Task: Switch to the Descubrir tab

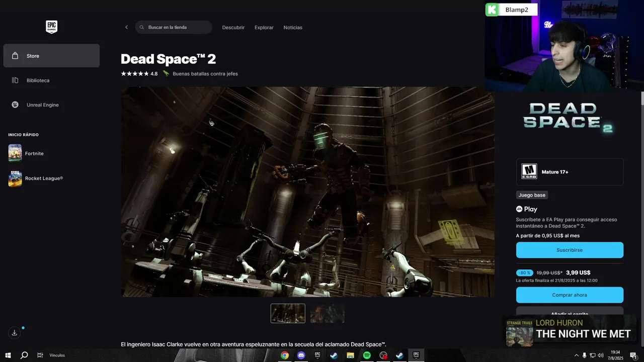Action: tap(233, 28)
